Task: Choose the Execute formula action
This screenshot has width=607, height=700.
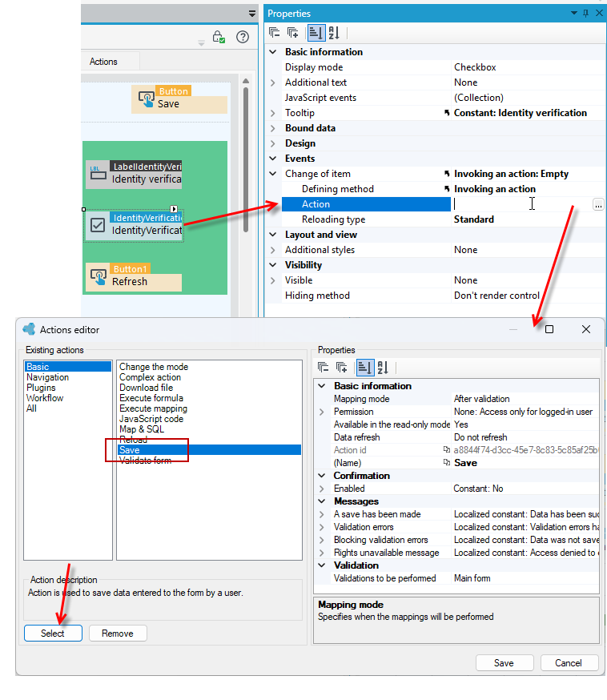Action: [x=151, y=398]
